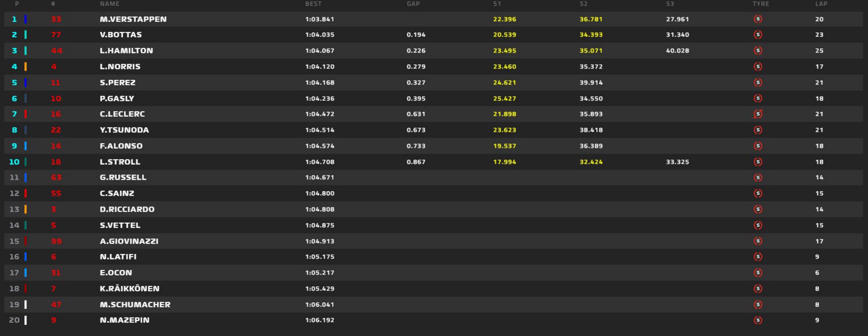The width and height of the screenshot is (868, 336).
Task: Click the GAP column header
Action: [413, 4]
